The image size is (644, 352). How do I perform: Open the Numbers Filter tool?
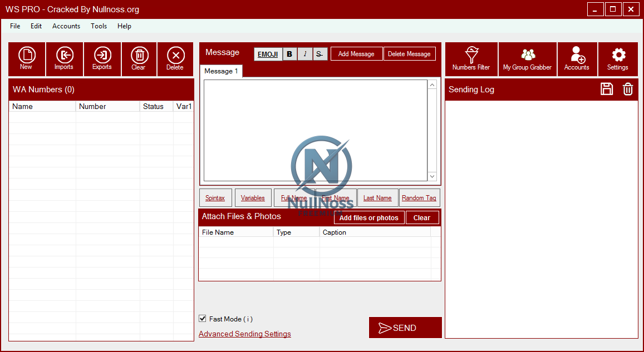(x=471, y=58)
